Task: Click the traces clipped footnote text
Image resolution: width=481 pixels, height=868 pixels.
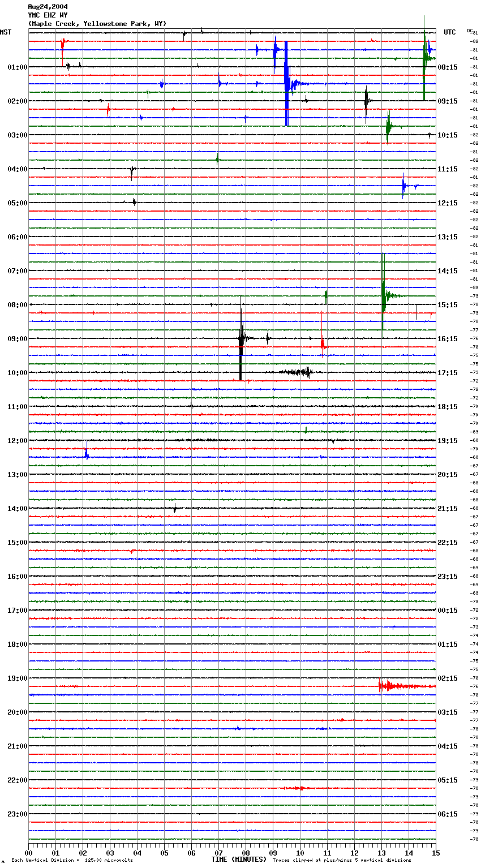Action: click(342, 861)
